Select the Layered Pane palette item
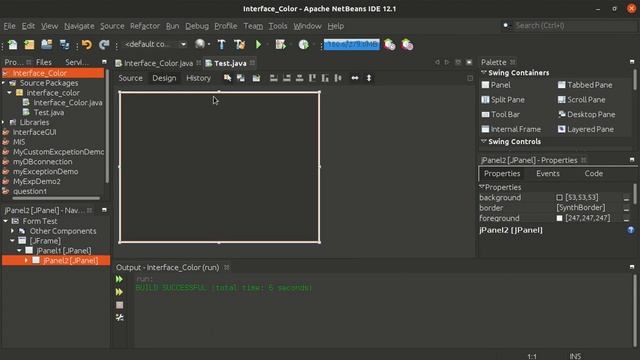The width and height of the screenshot is (640, 360). [586, 129]
